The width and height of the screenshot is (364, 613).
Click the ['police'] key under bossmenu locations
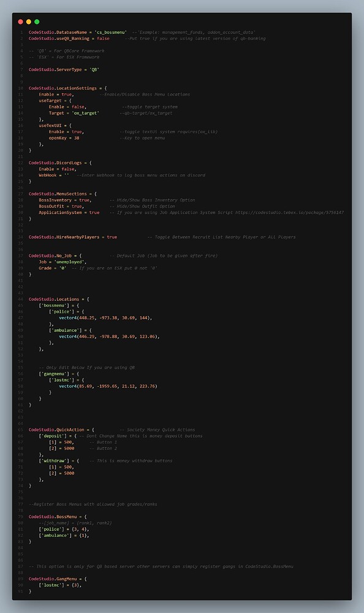click(x=61, y=311)
